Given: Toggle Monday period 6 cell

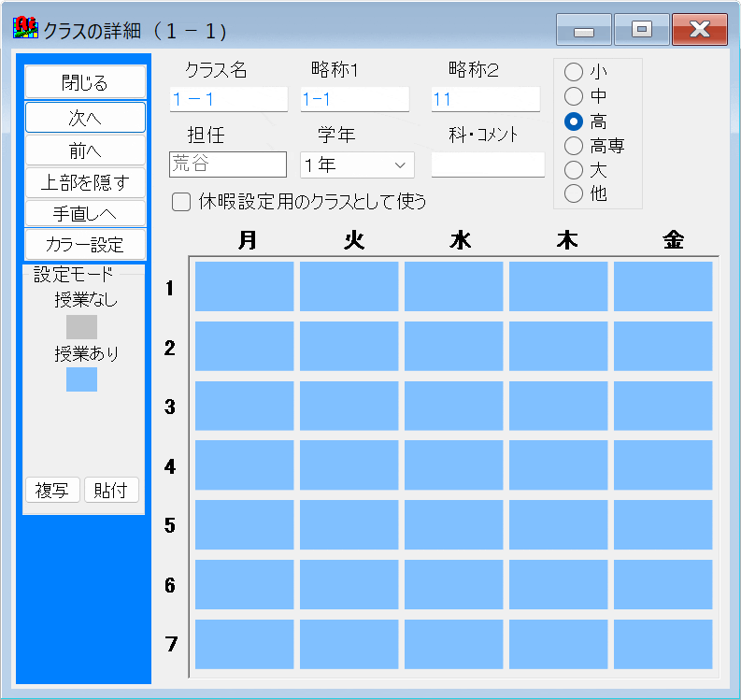Looking at the screenshot, I should click(244, 585).
